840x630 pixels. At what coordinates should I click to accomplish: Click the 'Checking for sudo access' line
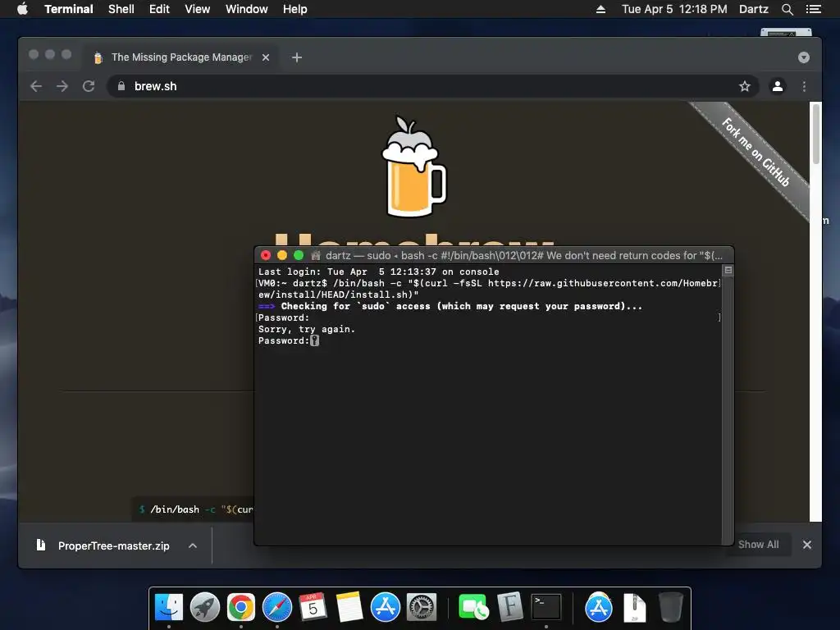[x=450, y=307]
